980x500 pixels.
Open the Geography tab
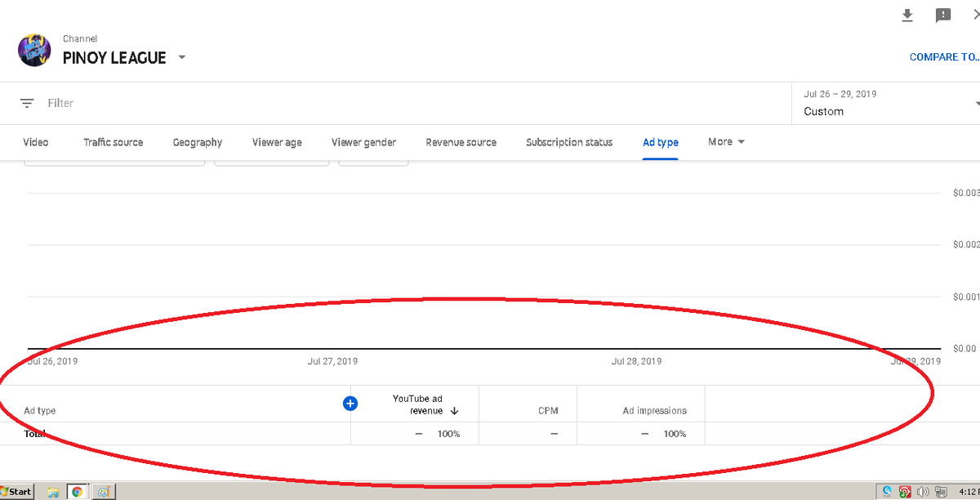[x=198, y=142]
